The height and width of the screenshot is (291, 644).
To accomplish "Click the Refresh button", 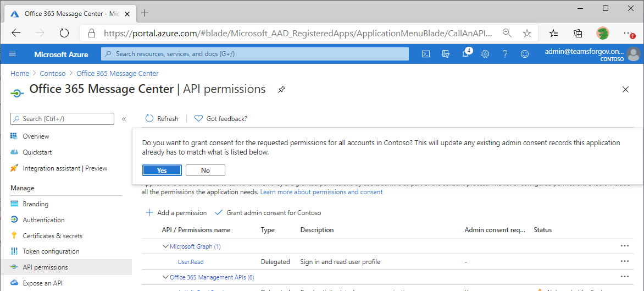I will click(162, 119).
